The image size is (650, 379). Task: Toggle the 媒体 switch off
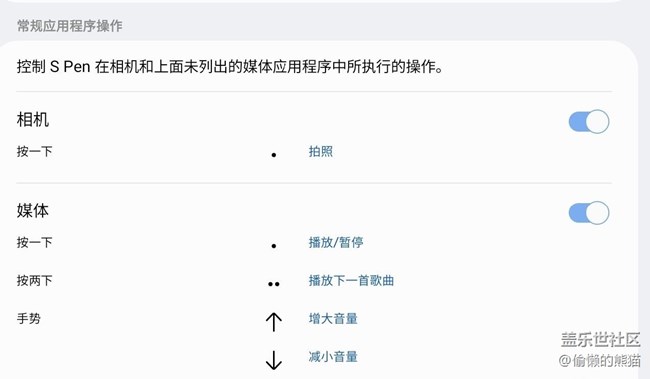point(589,213)
